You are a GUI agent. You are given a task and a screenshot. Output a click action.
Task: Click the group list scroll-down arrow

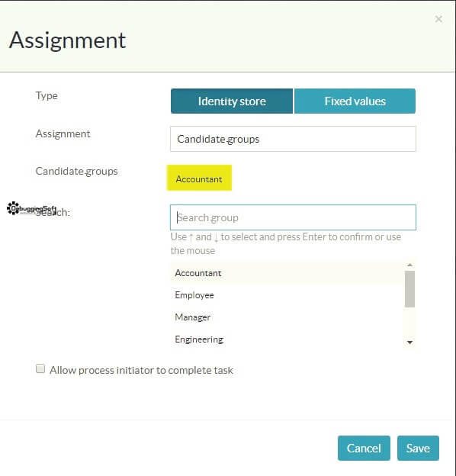[x=409, y=343]
